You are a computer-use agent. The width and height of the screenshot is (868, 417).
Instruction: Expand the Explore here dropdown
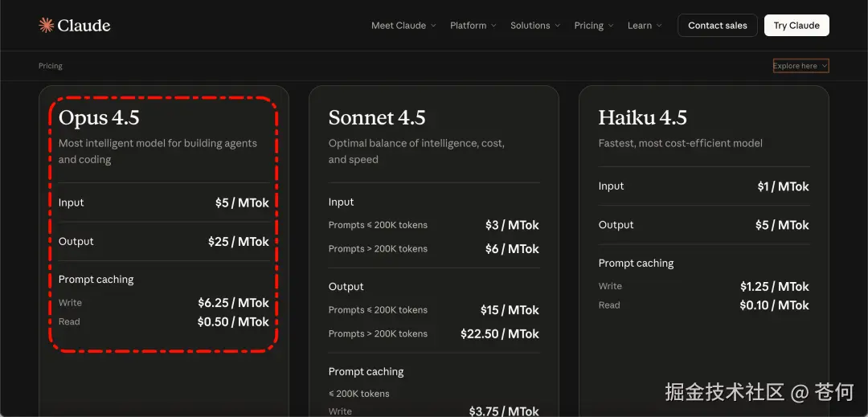(x=800, y=66)
